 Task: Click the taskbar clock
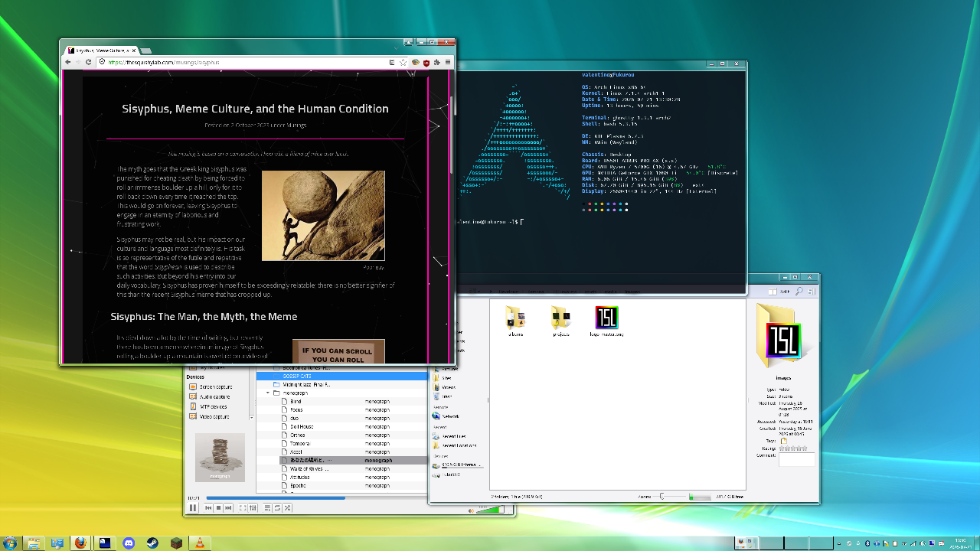point(960,543)
